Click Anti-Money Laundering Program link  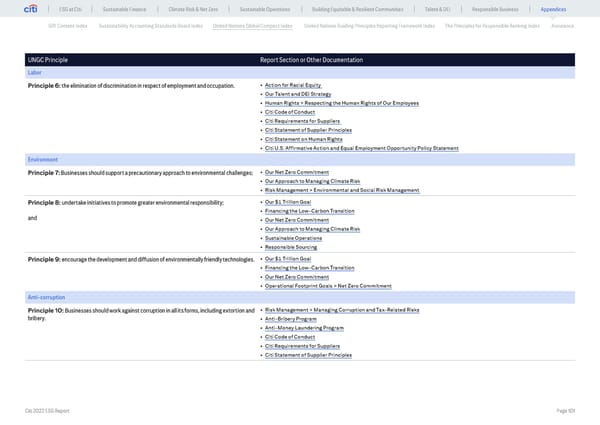click(x=304, y=328)
